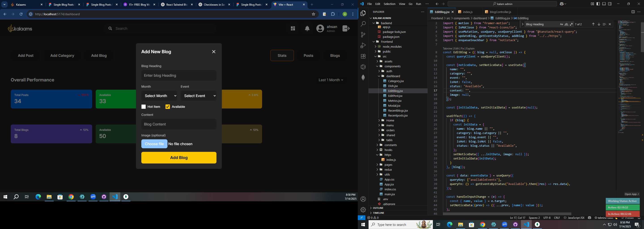The width and height of the screenshot is (644, 229).
Task: Open the Search view in VS Code activity bar
Action: (x=363, y=24)
